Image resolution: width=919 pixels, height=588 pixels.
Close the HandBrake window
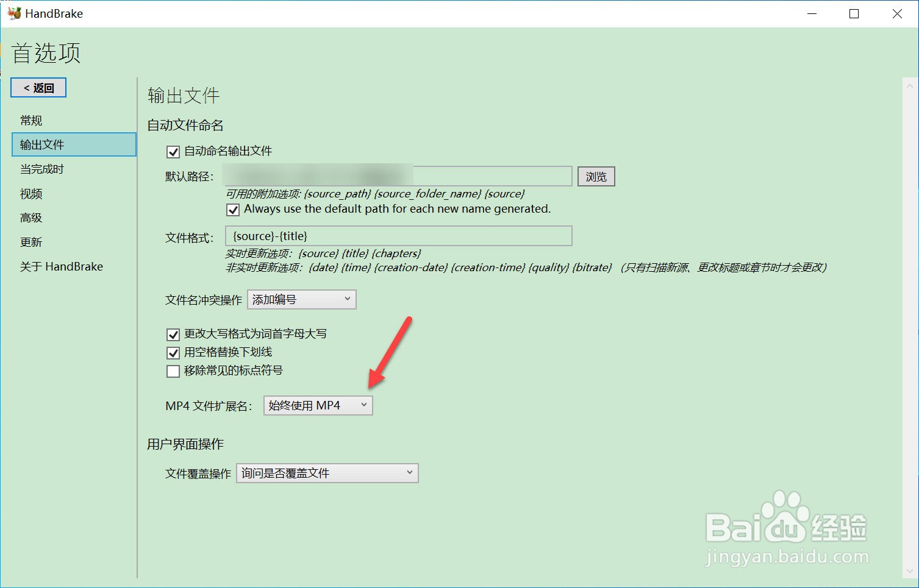point(897,13)
